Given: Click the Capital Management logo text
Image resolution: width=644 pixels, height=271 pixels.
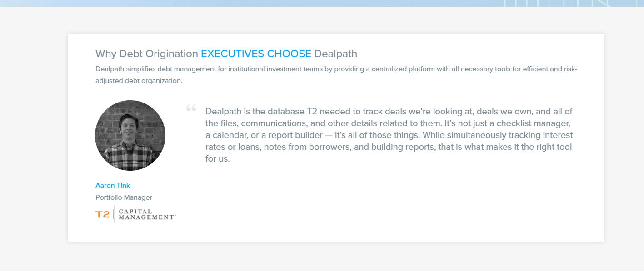Looking at the screenshot, I should [x=147, y=214].
